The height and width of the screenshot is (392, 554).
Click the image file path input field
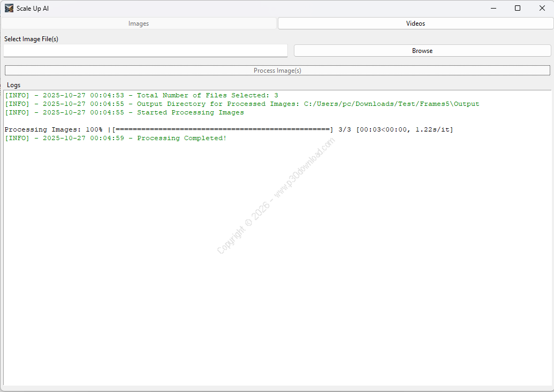(145, 51)
